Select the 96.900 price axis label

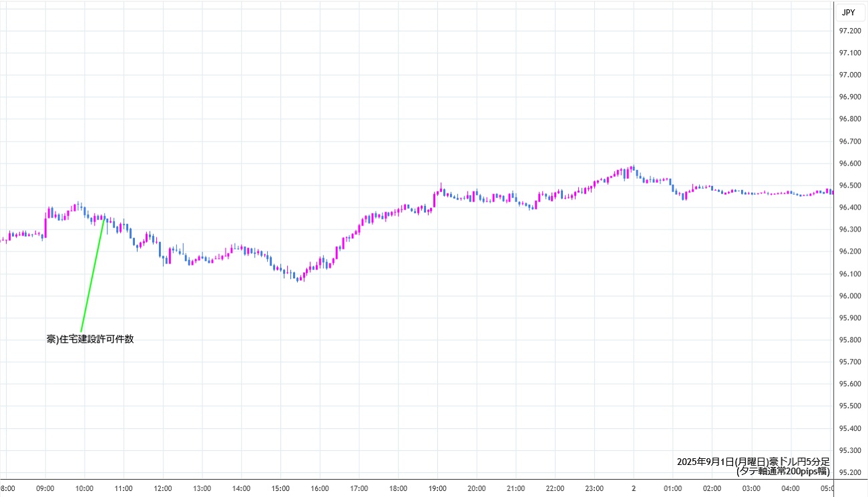click(849, 97)
